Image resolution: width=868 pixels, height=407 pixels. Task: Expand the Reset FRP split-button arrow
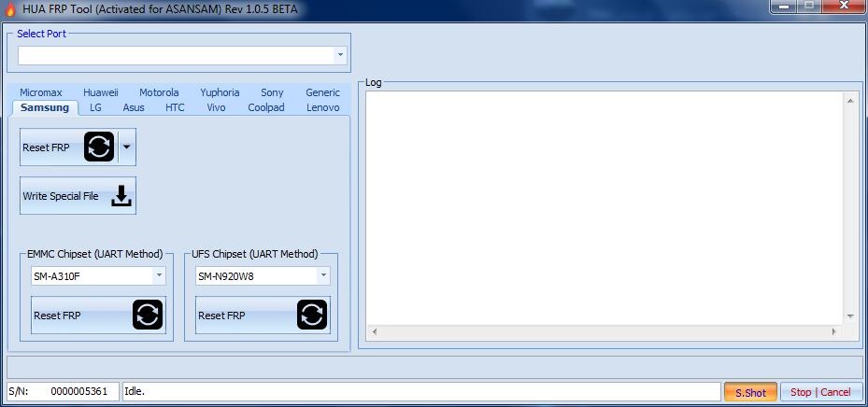pos(127,147)
